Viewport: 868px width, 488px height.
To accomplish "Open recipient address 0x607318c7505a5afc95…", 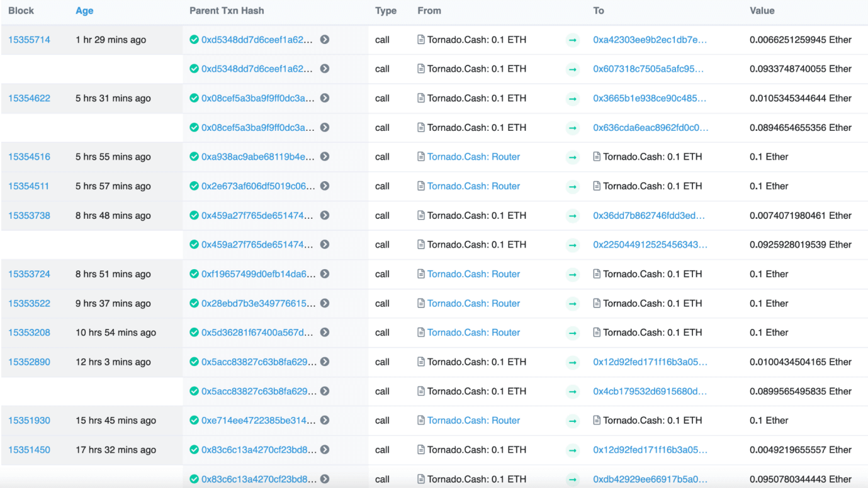I will (x=648, y=69).
